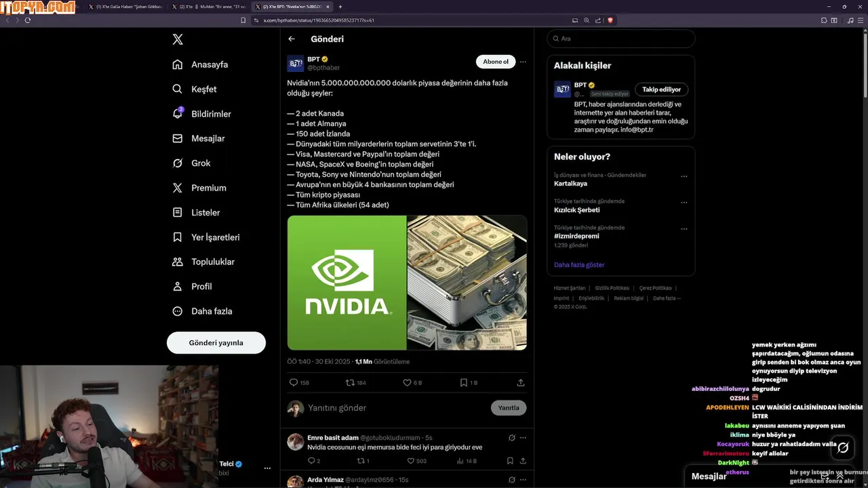Click the Brave shields icon in address bar
The height and width of the screenshot is (488, 868).
[x=610, y=20]
